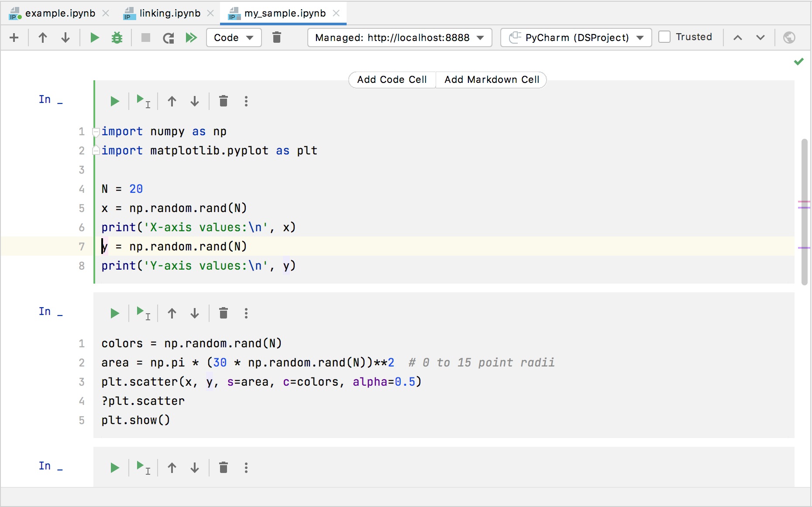Click print 'Y-axis values' line
The height and width of the screenshot is (507, 812).
[199, 266]
